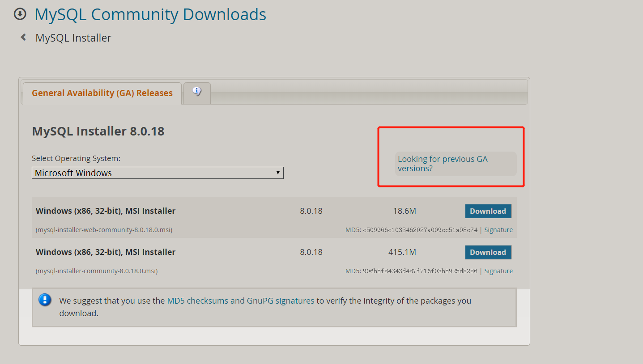The image size is (643, 364).
Task: Open Signature link for the 415.1M installer
Action: pos(498,271)
